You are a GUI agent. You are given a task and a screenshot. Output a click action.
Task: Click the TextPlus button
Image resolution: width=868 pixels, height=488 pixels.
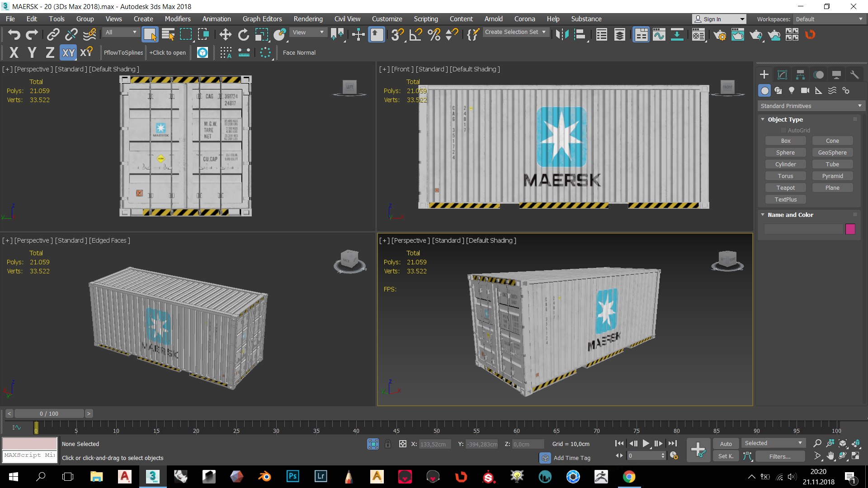click(785, 199)
